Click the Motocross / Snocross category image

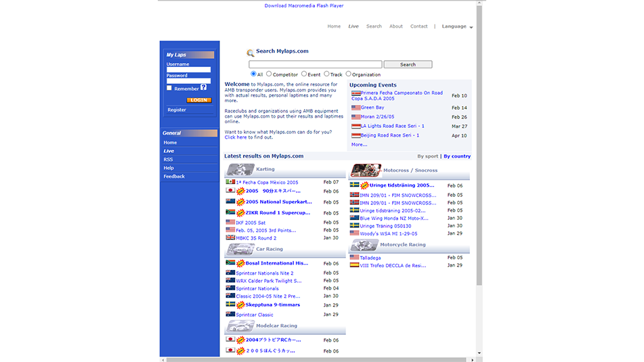click(x=366, y=171)
